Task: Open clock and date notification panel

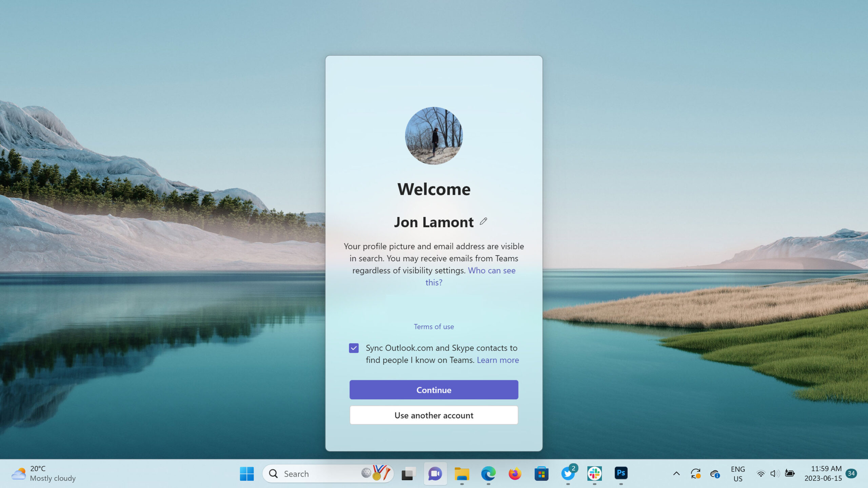Action: point(823,473)
